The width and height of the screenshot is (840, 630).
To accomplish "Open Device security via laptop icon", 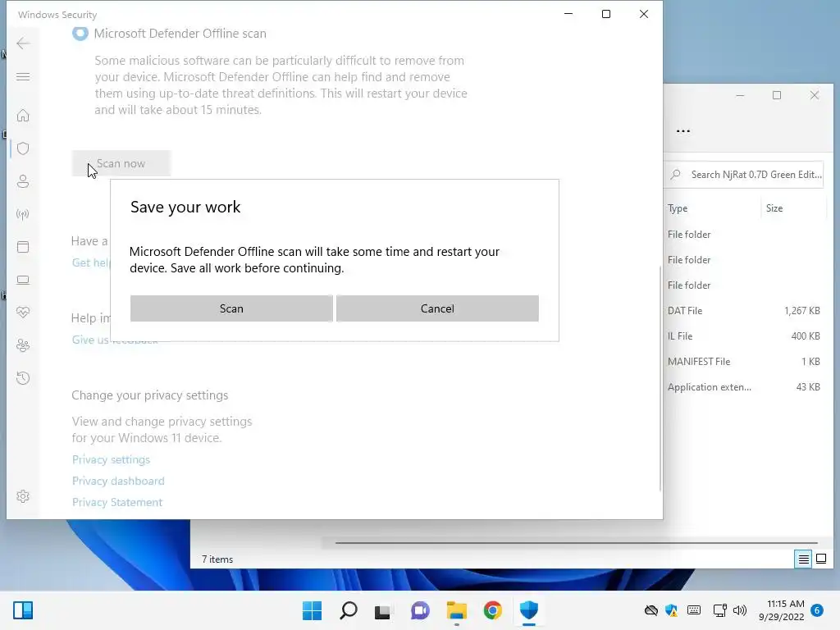I will [23, 280].
